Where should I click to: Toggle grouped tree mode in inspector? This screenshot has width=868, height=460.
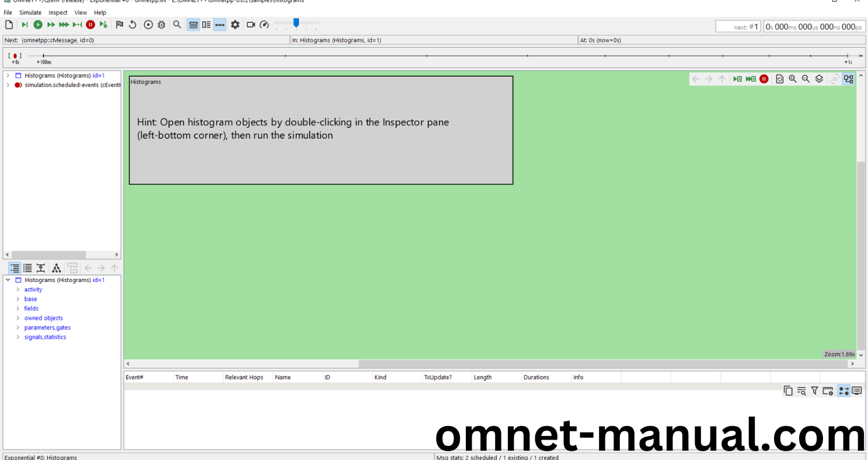tap(15, 268)
